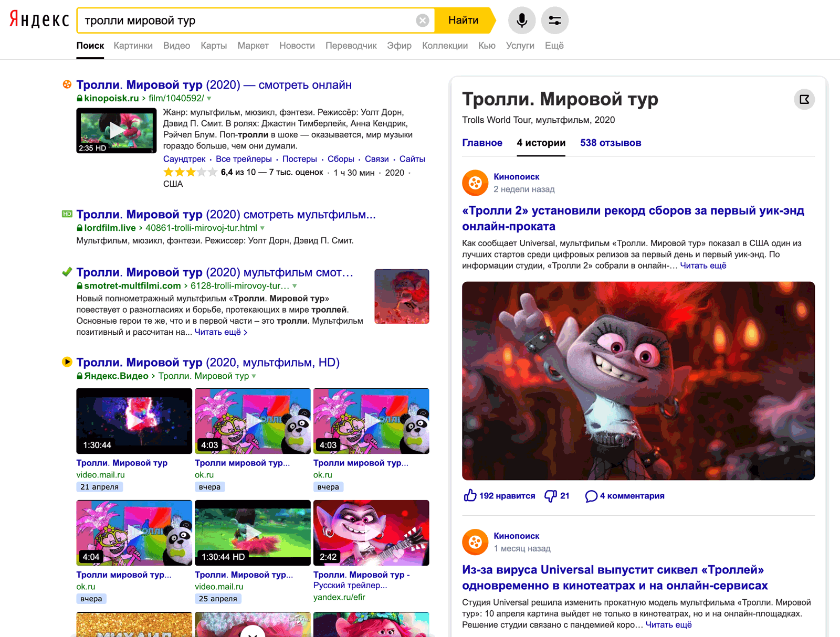Click the lock icon beside lordfilm.live
Viewport: 840px width, 637px height.
tap(80, 228)
